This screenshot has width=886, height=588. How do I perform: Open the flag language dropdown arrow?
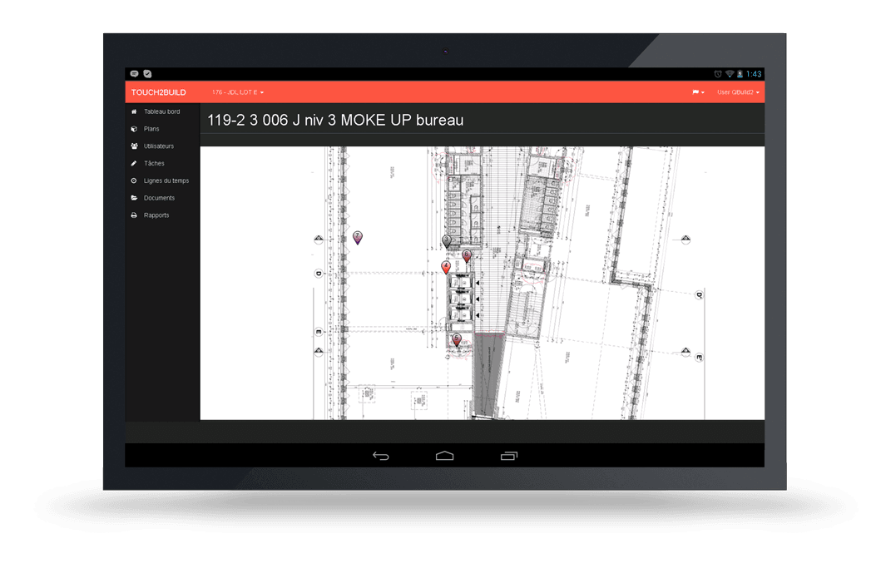(x=705, y=91)
